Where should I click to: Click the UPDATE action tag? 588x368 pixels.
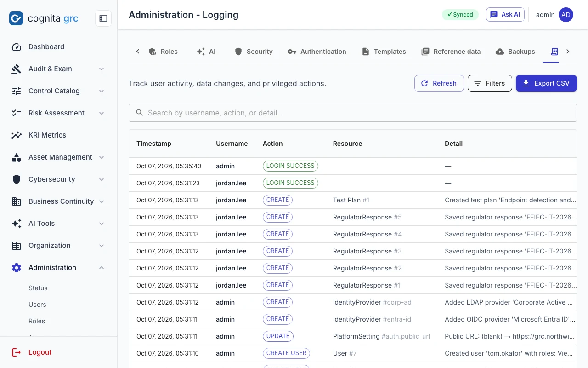[x=278, y=336]
